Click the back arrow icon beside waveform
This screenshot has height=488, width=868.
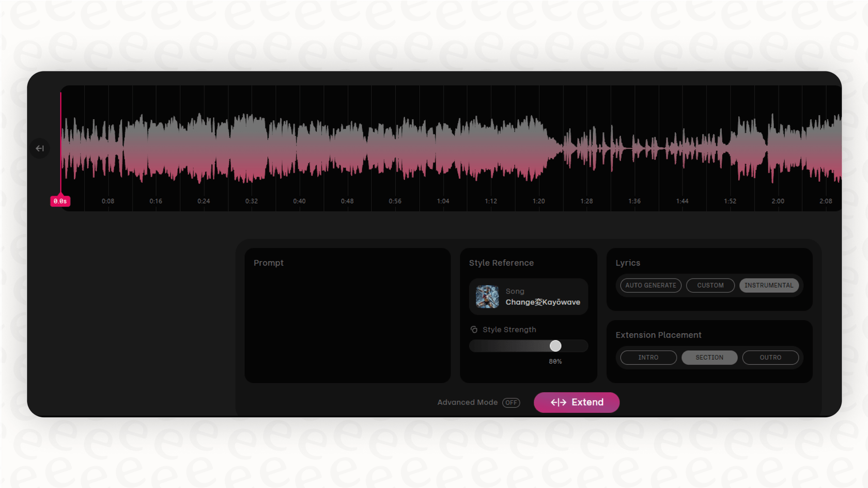point(40,149)
